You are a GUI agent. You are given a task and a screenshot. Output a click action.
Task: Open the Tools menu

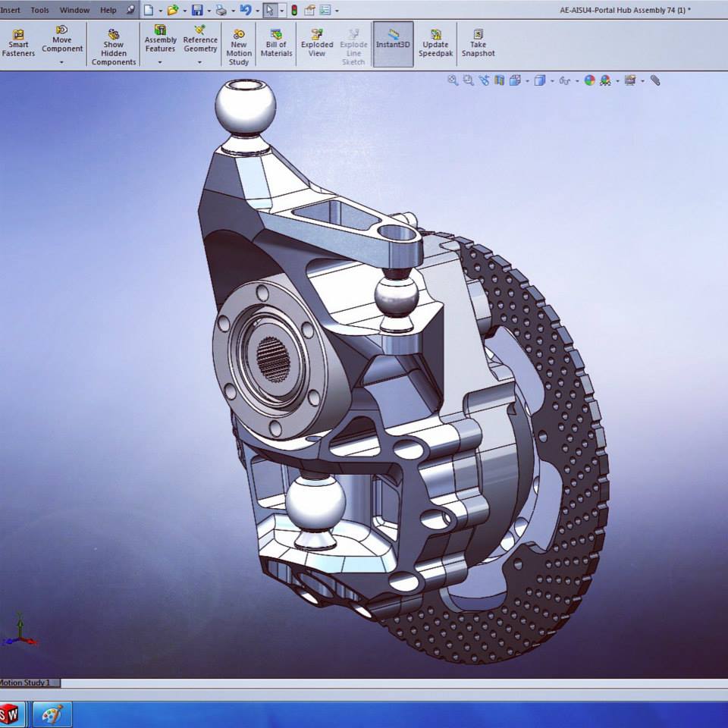(x=39, y=11)
